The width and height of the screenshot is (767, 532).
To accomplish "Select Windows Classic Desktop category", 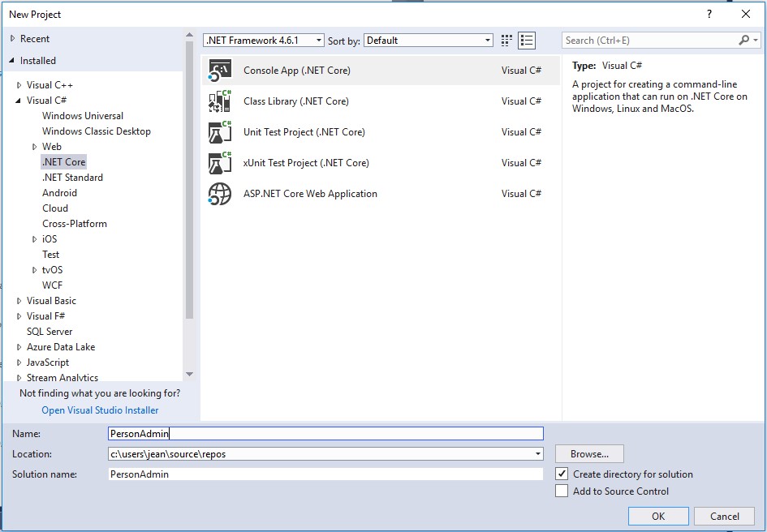I will click(97, 131).
